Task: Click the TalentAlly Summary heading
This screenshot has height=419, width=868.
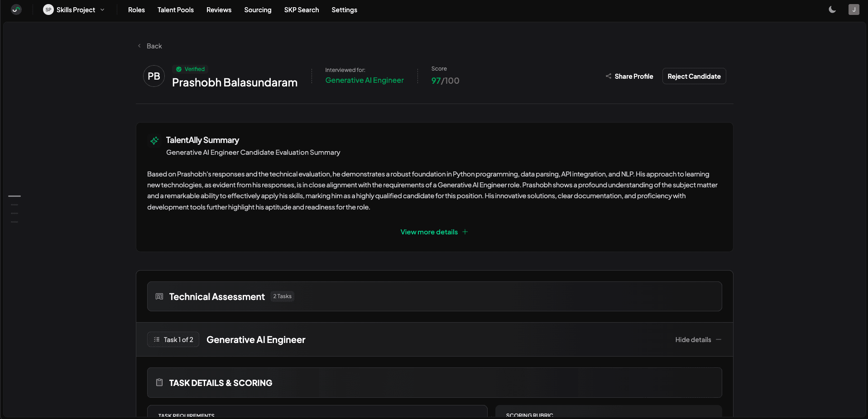Action: (x=202, y=140)
